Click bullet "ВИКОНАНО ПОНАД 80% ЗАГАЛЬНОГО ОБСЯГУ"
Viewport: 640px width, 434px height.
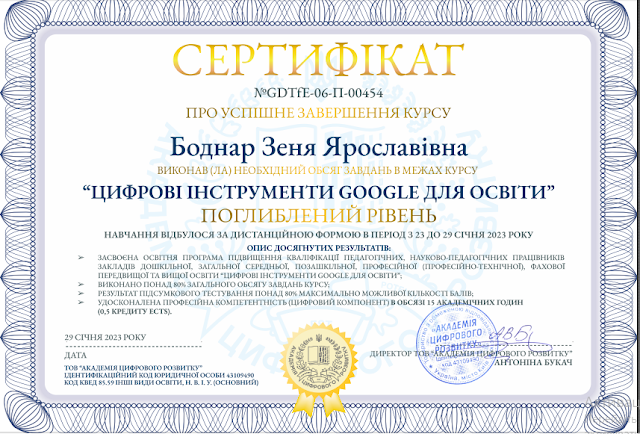(x=213, y=284)
